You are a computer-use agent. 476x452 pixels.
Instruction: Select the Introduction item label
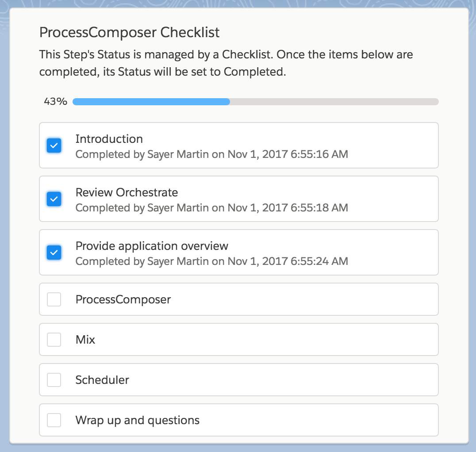pyautogui.click(x=109, y=139)
